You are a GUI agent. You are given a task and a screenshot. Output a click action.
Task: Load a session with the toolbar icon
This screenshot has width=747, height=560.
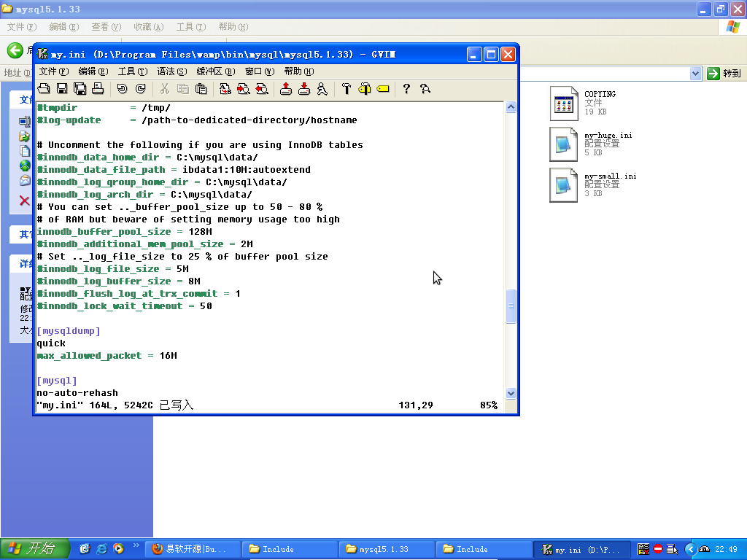tap(286, 88)
